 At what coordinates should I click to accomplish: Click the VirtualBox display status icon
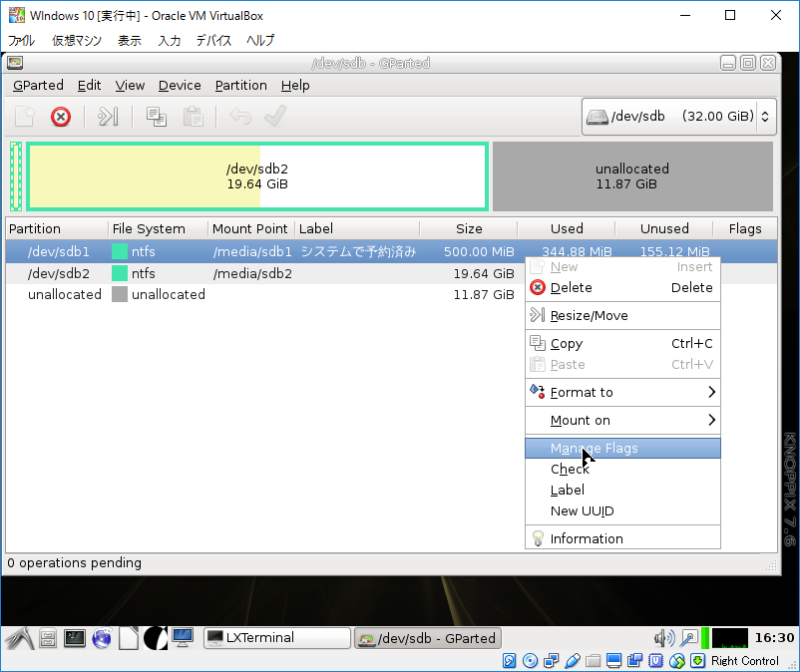click(x=613, y=661)
